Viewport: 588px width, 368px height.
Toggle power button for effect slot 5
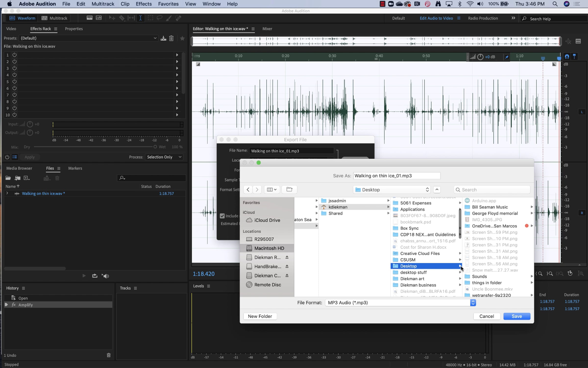(x=14, y=81)
